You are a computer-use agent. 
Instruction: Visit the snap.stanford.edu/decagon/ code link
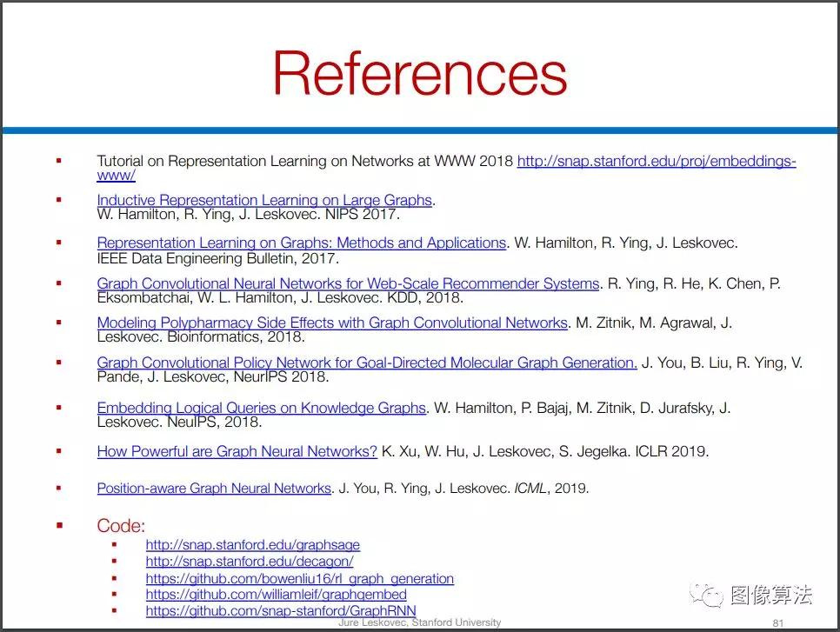(250, 562)
